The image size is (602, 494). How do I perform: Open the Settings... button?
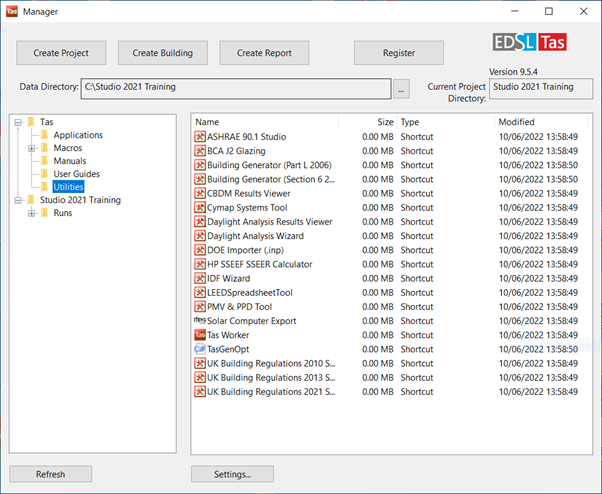[x=232, y=474]
